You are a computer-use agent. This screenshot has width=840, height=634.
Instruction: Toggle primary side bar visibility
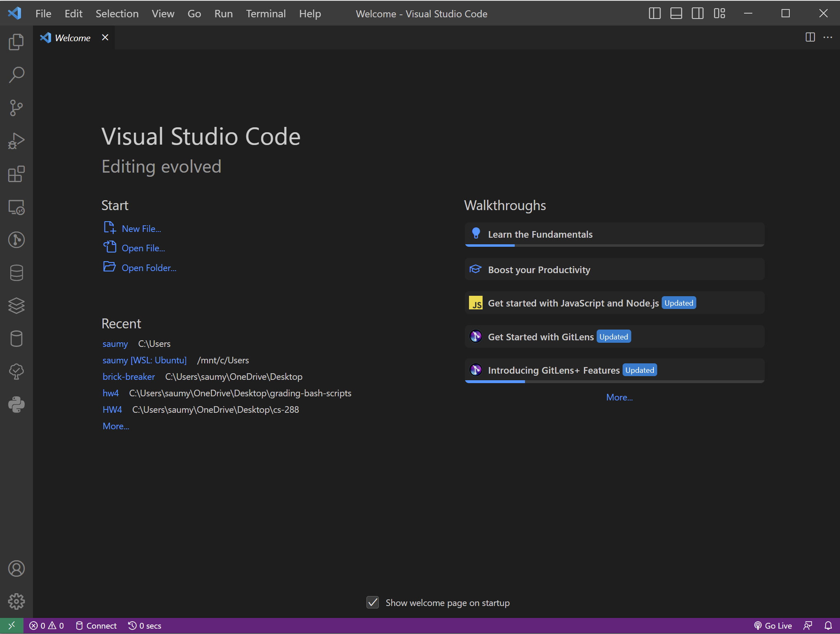[655, 14]
